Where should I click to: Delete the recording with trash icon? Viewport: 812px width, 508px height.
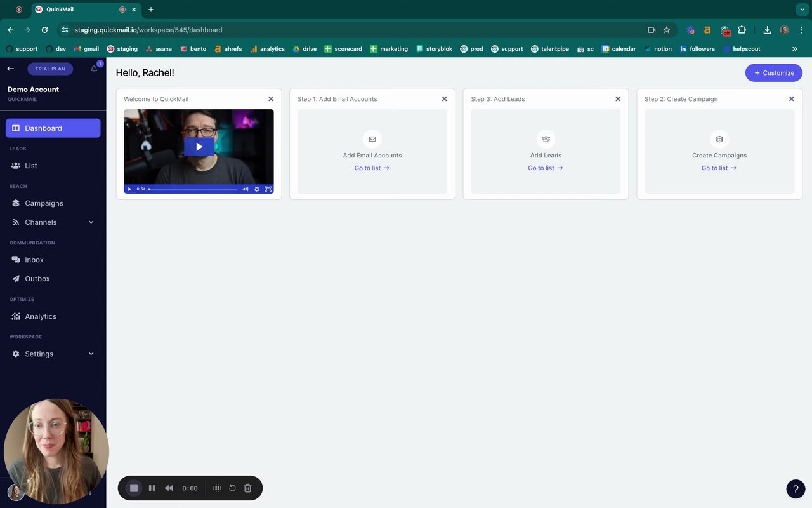pyautogui.click(x=248, y=488)
